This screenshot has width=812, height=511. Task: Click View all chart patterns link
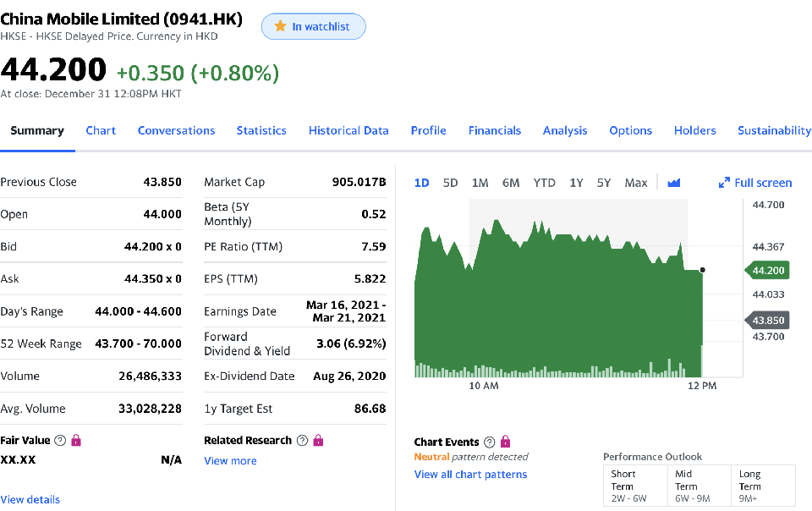coord(470,475)
